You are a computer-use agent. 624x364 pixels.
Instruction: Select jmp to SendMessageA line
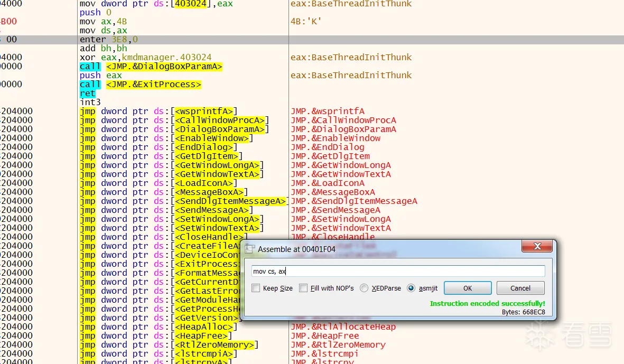[x=167, y=210]
